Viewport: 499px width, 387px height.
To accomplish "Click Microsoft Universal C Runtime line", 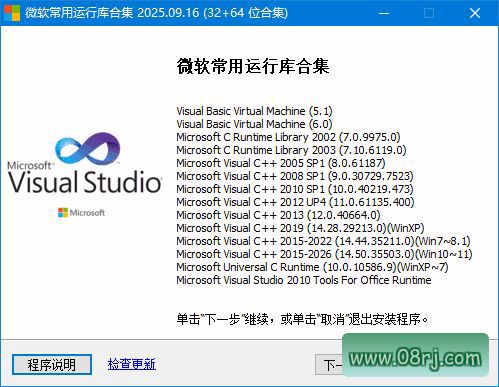I will (x=312, y=267).
